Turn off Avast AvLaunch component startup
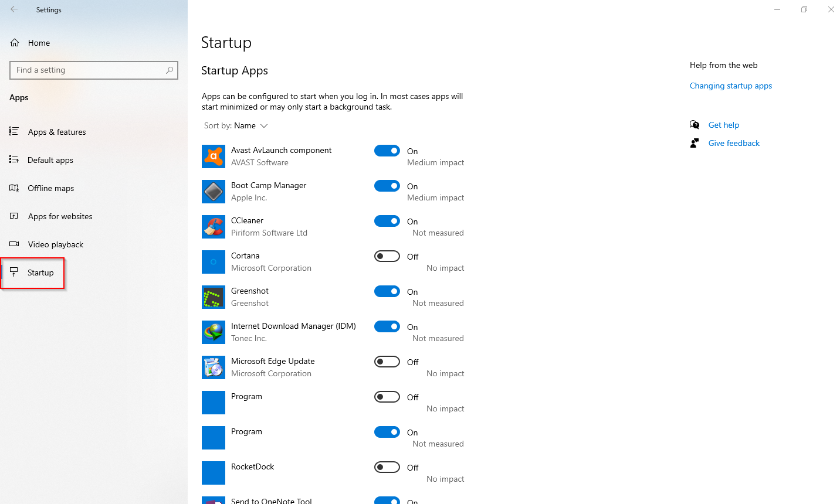Screen dimensions: 840x504 tap(387, 151)
